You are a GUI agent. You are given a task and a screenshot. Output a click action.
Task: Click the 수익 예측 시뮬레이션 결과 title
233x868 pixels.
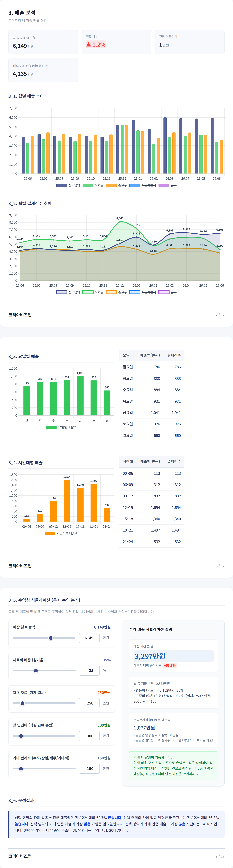151,629
